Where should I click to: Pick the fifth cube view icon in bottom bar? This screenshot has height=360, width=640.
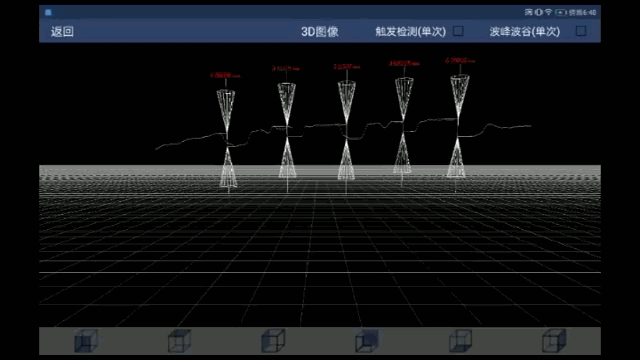(460, 341)
